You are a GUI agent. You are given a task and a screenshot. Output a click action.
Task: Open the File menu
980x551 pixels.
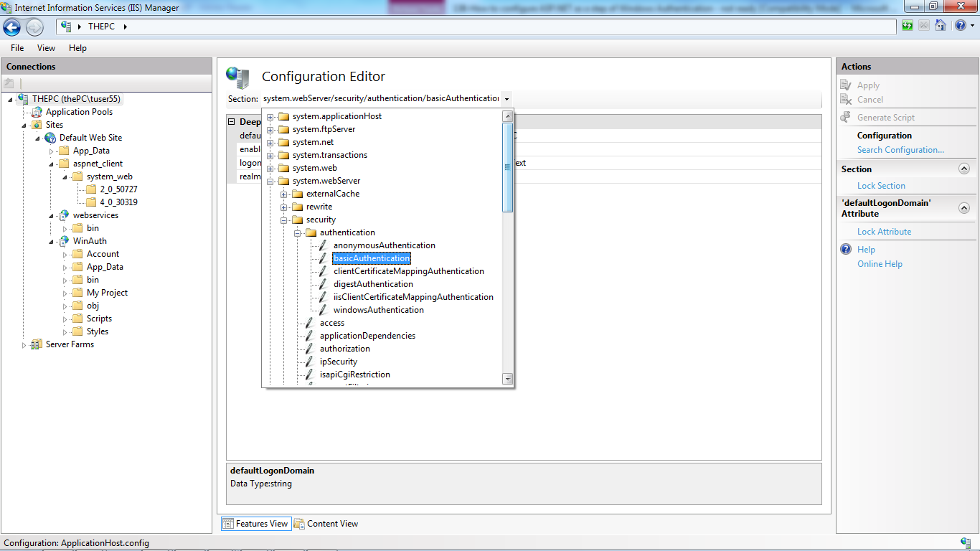pos(17,48)
